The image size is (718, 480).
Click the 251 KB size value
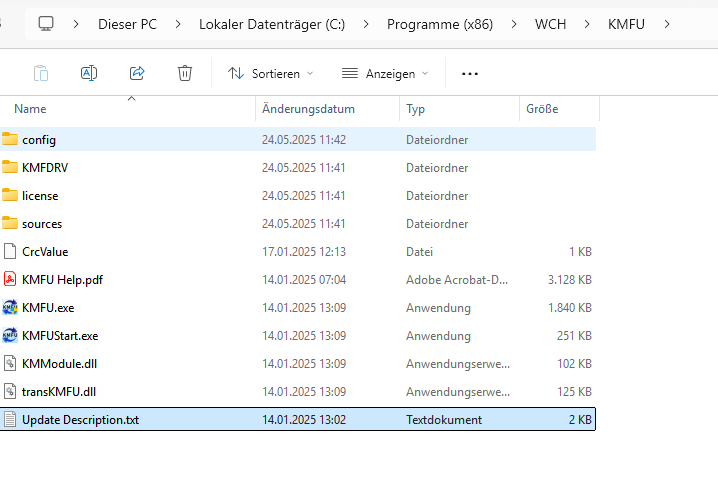tap(574, 336)
